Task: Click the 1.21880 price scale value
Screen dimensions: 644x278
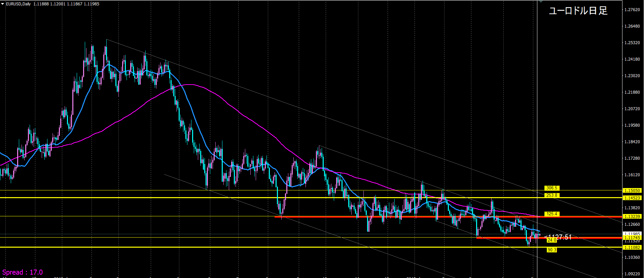Action: click(632, 92)
